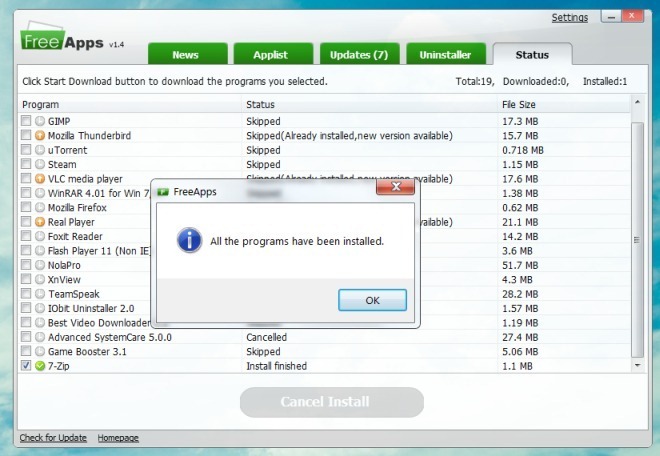Click the green checkmark icon beside 7-Zip

click(x=40, y=366)
